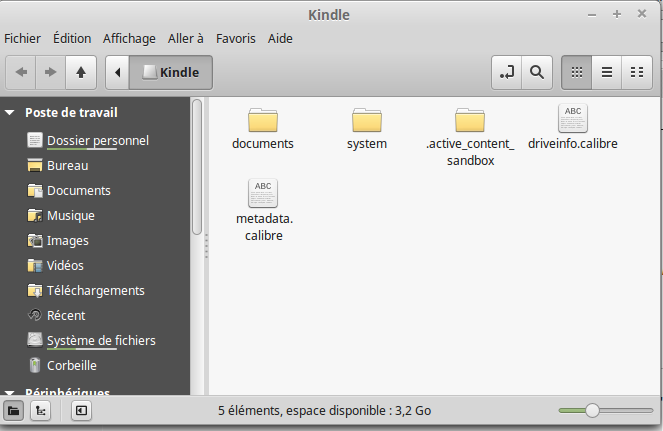Close the Kindle window
This screenshot has height=431, width=663.
click(x=642, y=14)
